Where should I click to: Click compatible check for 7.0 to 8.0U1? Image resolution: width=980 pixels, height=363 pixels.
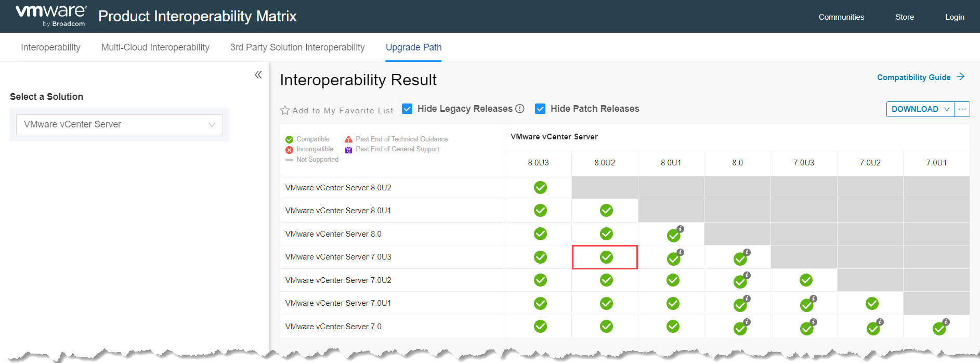point(673,327)
